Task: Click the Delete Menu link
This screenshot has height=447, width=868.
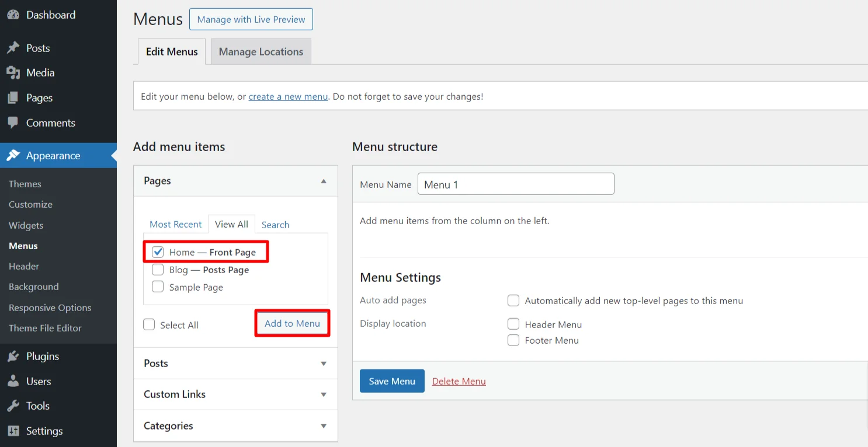Action: click(x=459, y=381)
